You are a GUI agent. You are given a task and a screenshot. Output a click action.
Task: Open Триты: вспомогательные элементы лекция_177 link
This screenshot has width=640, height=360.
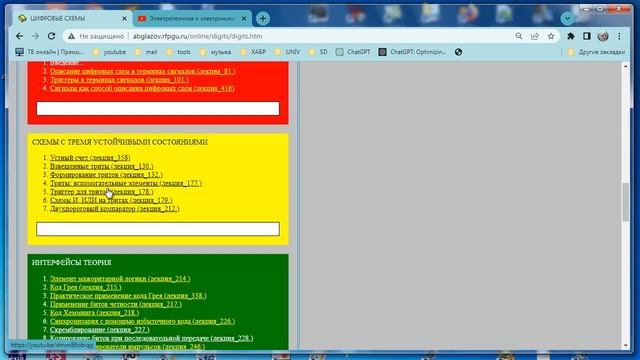click(x=126, y=183)
